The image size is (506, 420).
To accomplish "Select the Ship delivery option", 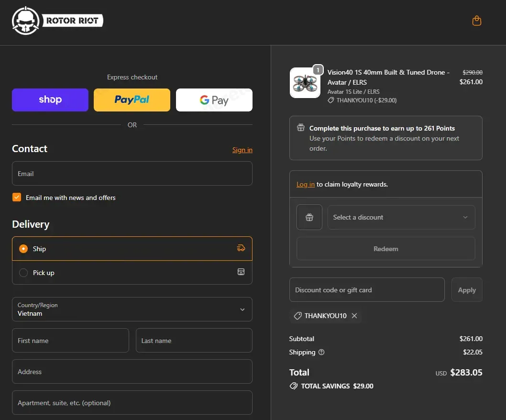I will (132, 249).
